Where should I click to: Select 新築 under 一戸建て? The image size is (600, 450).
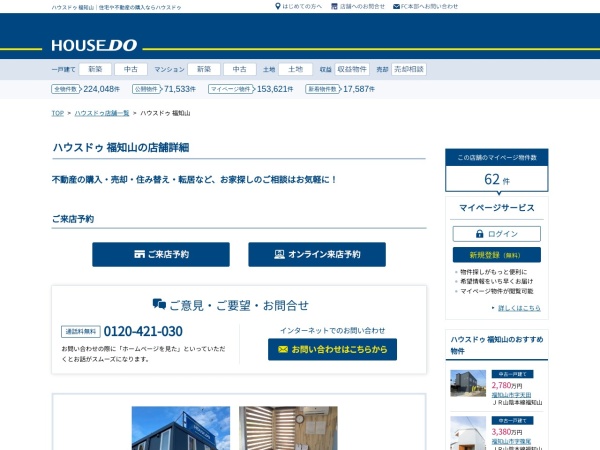(95, 69)
